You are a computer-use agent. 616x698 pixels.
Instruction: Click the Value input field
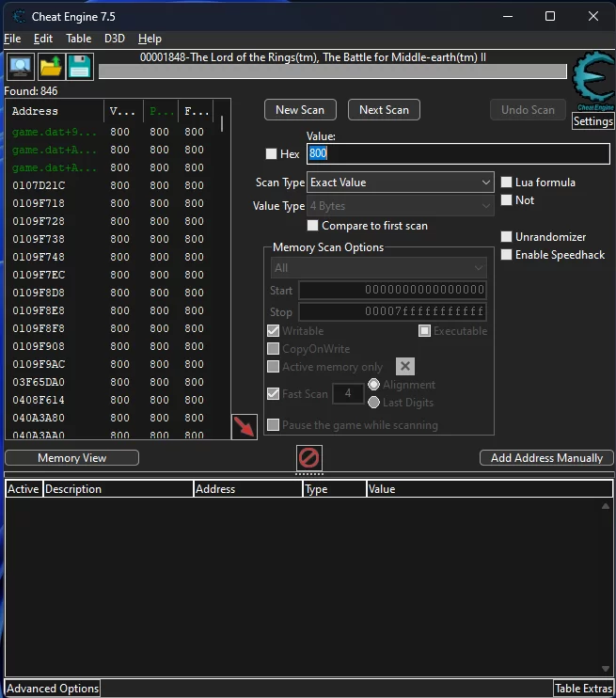click(458, 153)
